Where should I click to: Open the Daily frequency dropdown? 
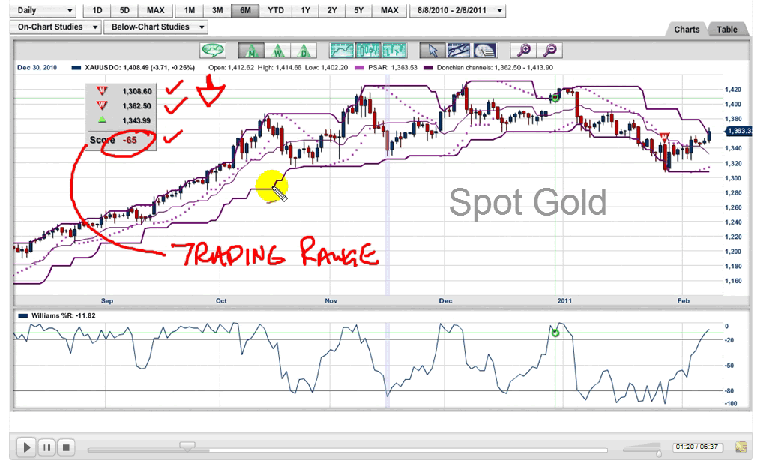(x=44, y=10)
